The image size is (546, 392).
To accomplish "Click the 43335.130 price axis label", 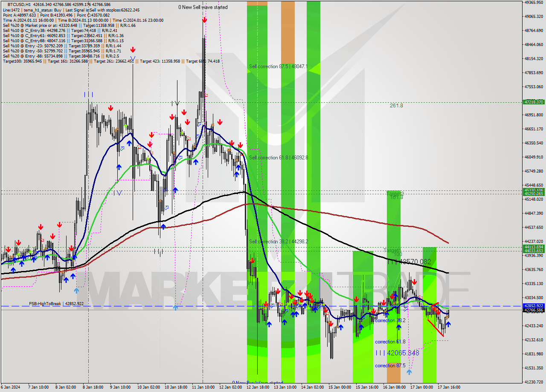I will point(534,284).
